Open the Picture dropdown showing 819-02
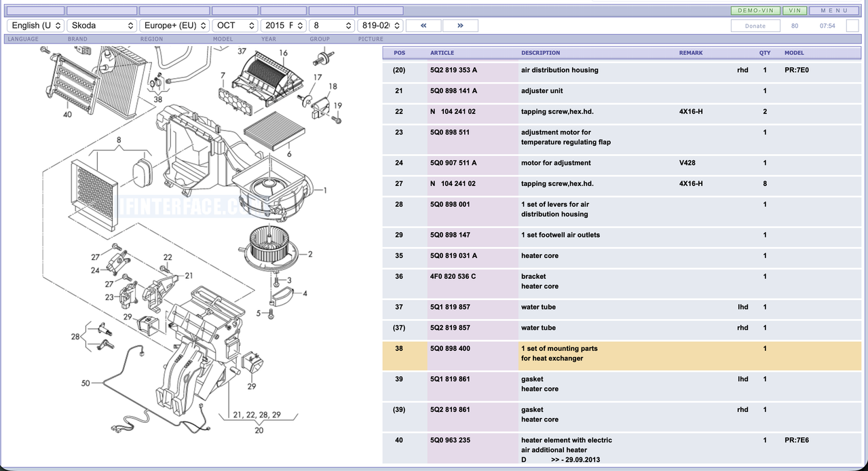Image resolution: width=868 pixels, height=471 pixels. pos(380,26)
